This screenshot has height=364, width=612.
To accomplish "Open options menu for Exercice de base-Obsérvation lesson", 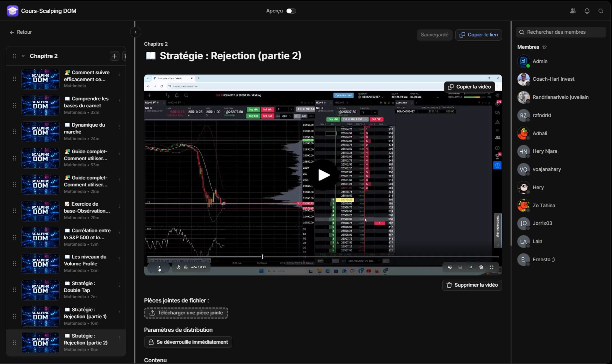I will coord(119,206).
